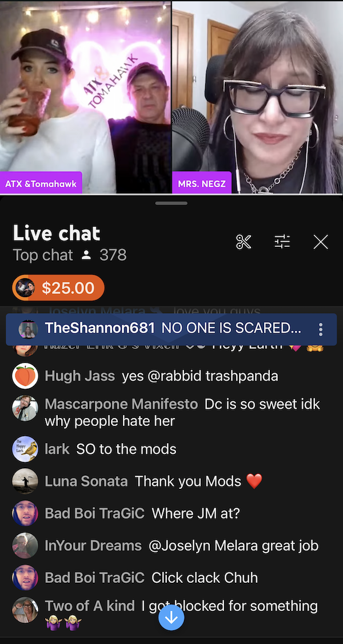This screenshot has height=644, width=343.
Task: Open the Top chat mode selector
Action: point(43,255)
